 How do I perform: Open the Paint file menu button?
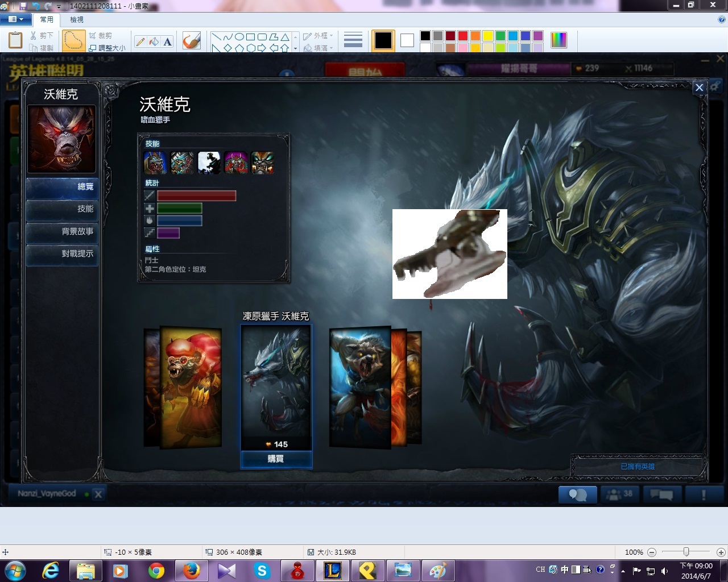click(15, 19)
